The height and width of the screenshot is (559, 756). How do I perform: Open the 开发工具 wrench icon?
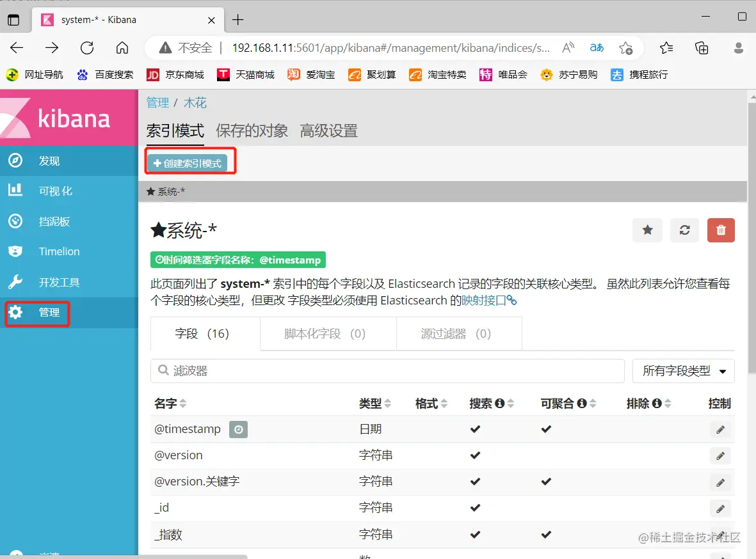point(15,282)
